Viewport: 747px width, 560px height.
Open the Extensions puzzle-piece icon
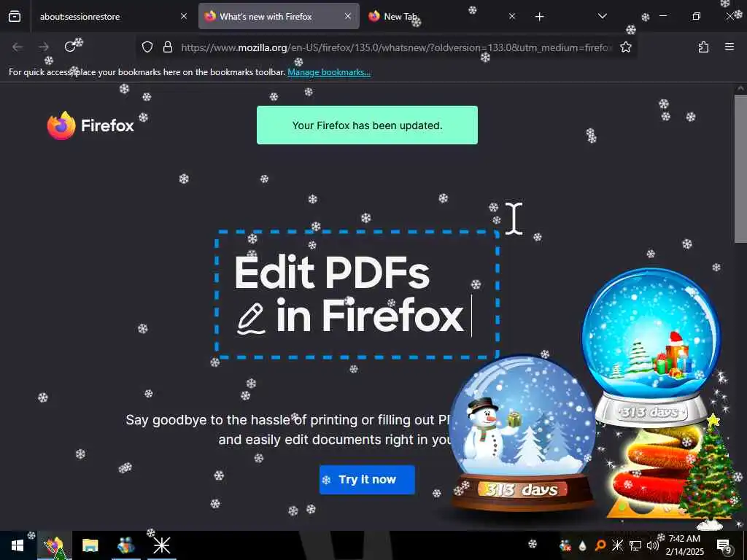tap(703, 47)
